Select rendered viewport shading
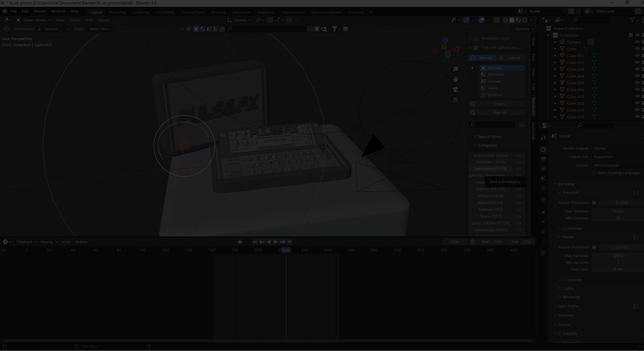 pyautogui.click(x=525, y=20)
